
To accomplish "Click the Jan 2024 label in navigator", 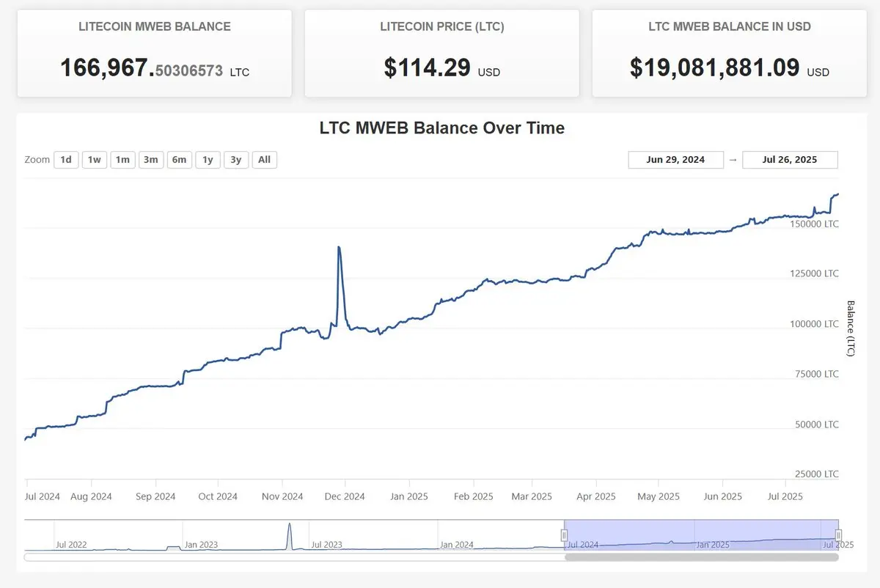I will [456, 545].
